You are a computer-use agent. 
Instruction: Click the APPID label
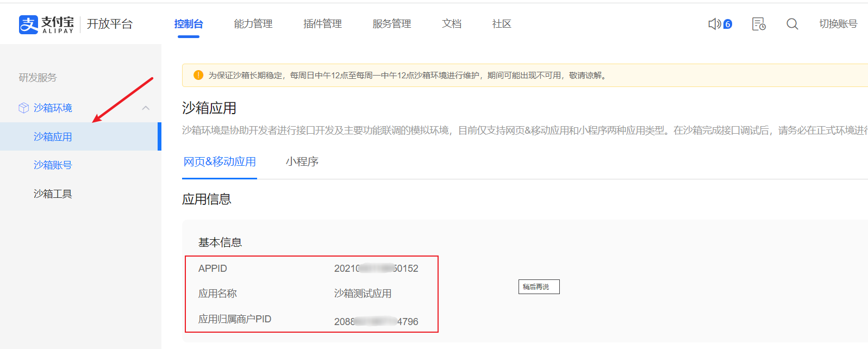213,269
